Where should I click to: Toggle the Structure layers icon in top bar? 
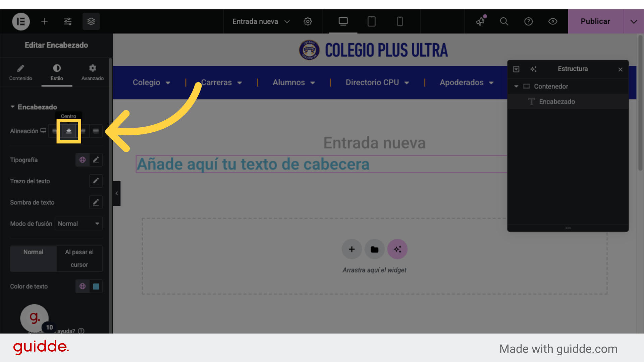tap(91, 21)
